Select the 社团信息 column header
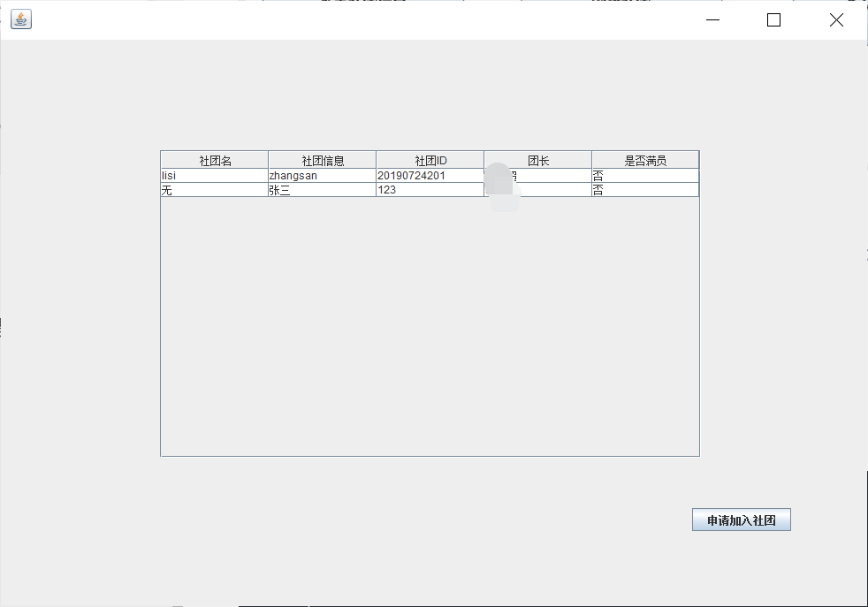This screenshot has height=607, width=868. (x=323, y=160)
